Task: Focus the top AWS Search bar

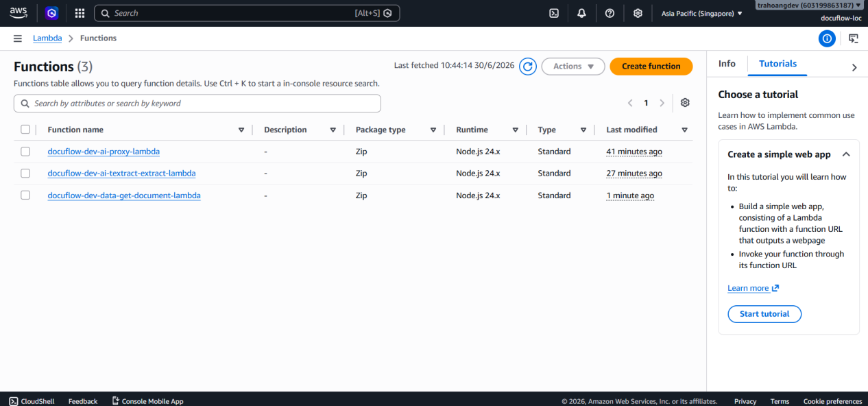Action: tap(247, 13)
